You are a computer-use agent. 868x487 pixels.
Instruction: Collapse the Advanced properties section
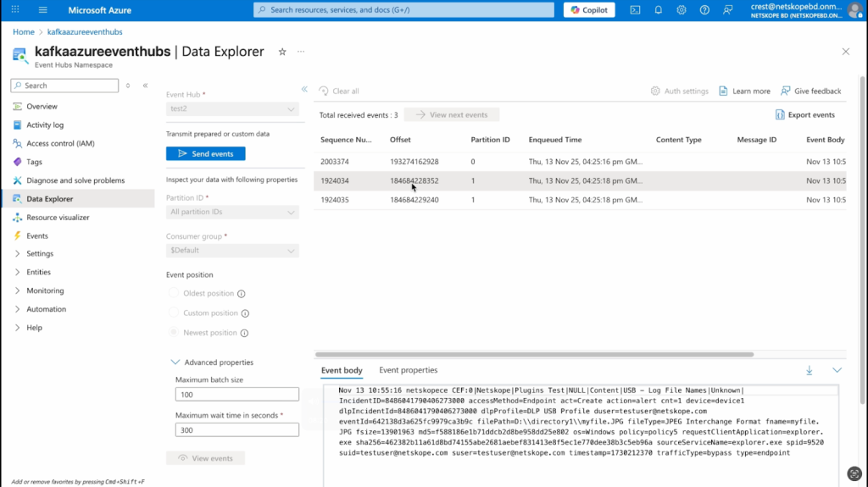(175, 362)
